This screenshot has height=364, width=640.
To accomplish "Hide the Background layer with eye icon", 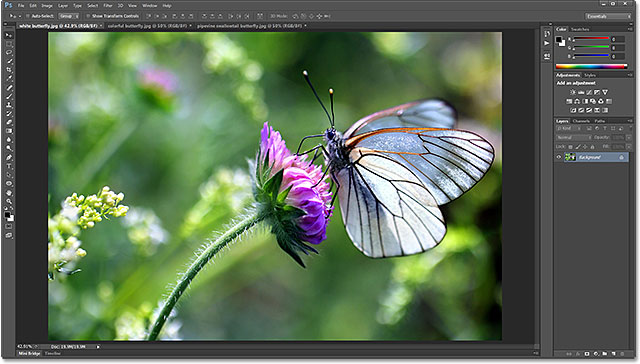I will tap(559, 157).
